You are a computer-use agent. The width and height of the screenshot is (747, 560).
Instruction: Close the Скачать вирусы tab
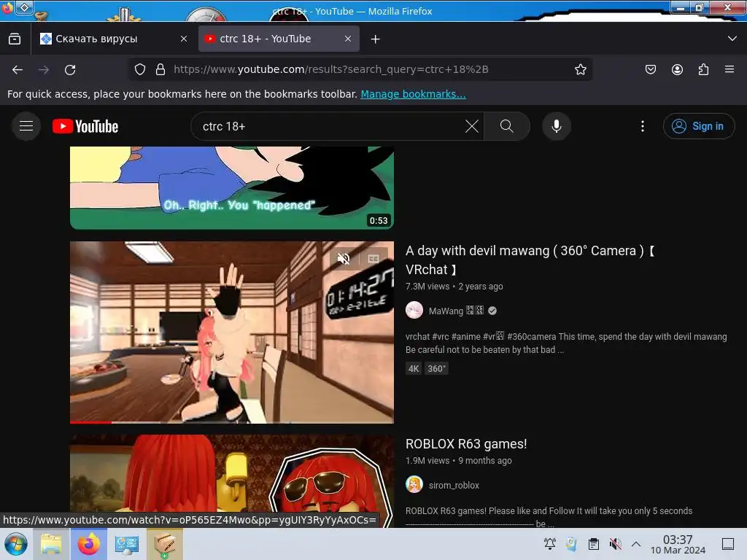coord(184,39)
